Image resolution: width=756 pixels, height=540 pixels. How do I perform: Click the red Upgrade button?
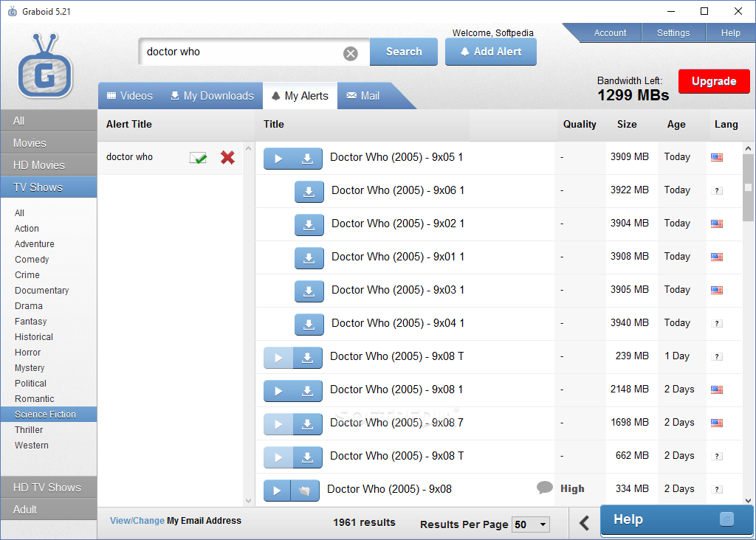714,81
